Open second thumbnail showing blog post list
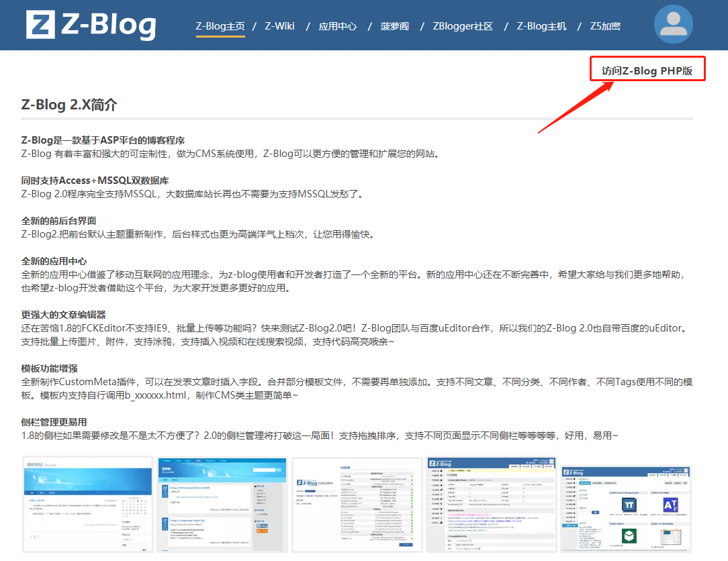Image resolution: width=728 pixels, height=561 pixels. point(222,504)
